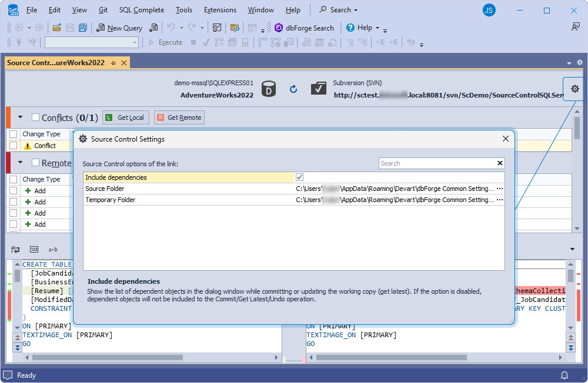The width and height of the screenshot is (588, 383).
Task: Click the connection plug icon
Action: (x=19, y=42)
